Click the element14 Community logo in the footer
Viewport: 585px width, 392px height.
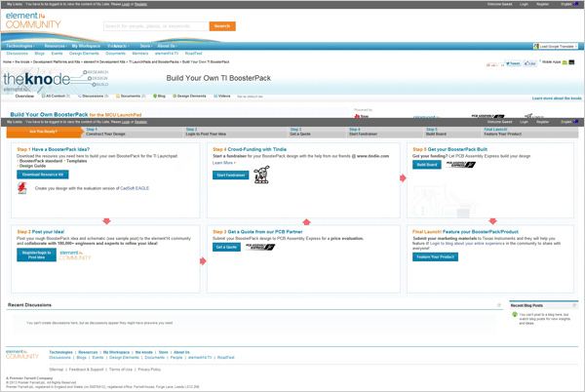coord(22,354)
